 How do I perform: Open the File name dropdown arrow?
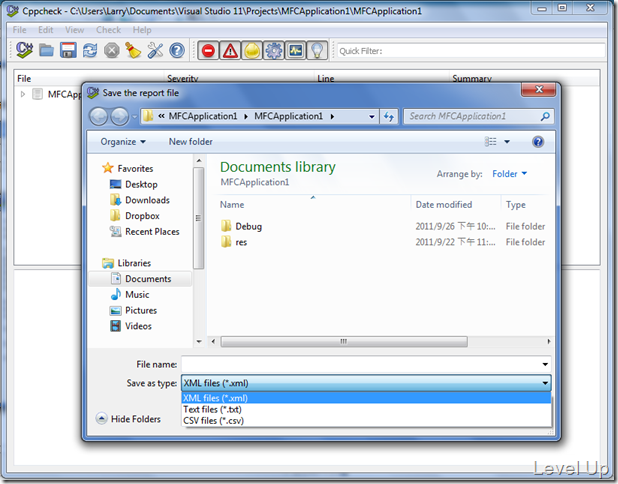coord(545,364)
